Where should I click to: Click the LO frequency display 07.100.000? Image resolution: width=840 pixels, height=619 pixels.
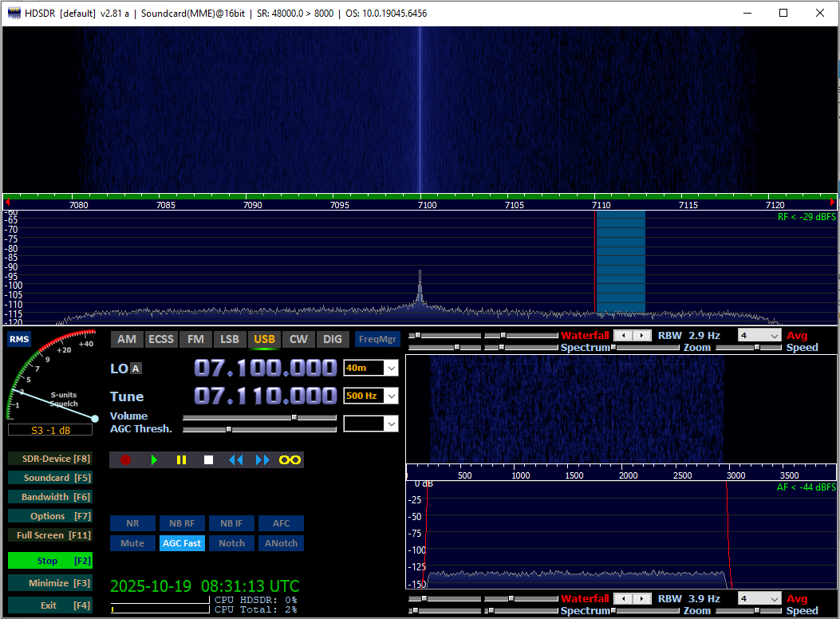(x=265, y=368)
